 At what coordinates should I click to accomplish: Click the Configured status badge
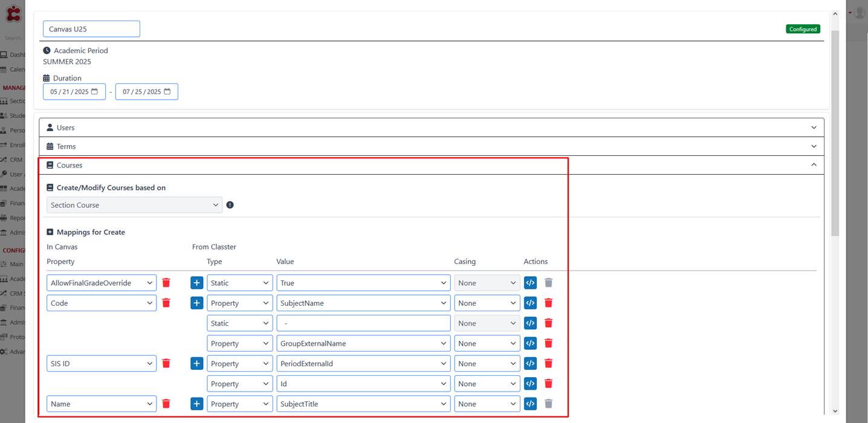tap(803, 29)
